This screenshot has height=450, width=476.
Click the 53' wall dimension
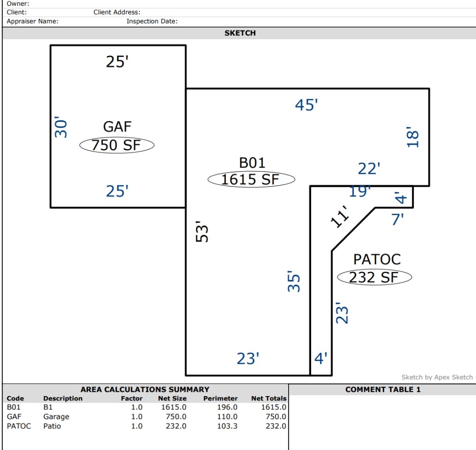pyautogui.click(x=202, y=231)
